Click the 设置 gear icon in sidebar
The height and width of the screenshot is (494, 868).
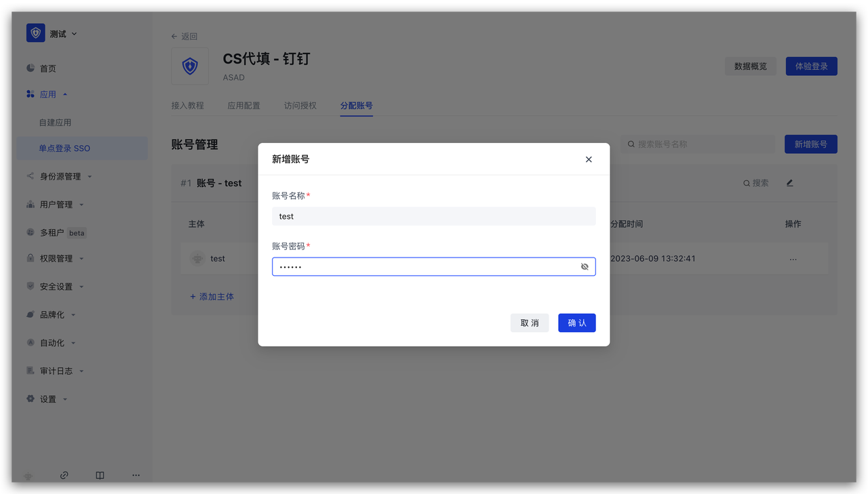coord(31,399)
